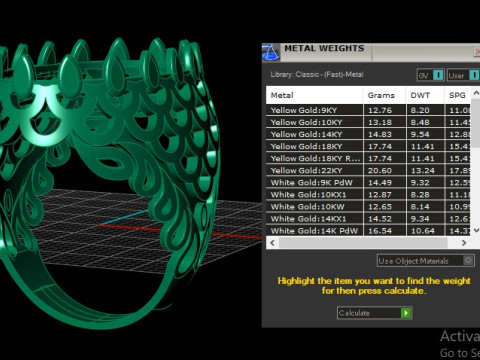The width and height of the screenshot is (480, 360).
Task: Click the 8.48 DWT cell
Action: coord(425,122)
